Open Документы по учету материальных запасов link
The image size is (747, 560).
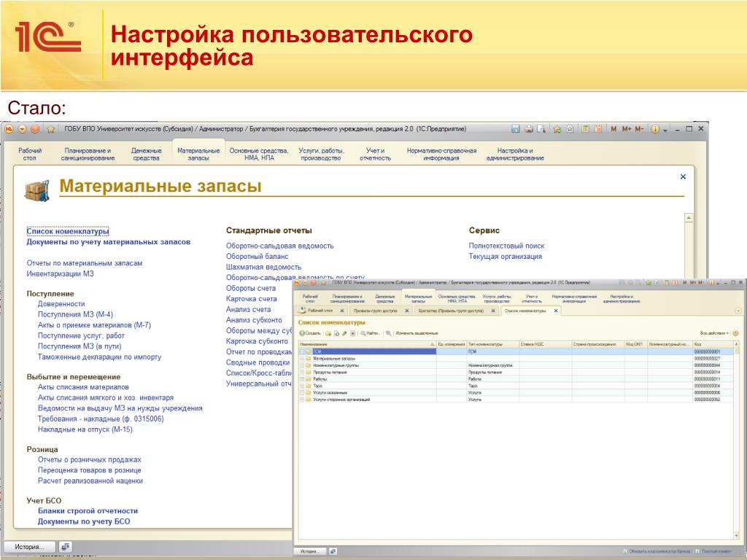(x=109, y=242)
